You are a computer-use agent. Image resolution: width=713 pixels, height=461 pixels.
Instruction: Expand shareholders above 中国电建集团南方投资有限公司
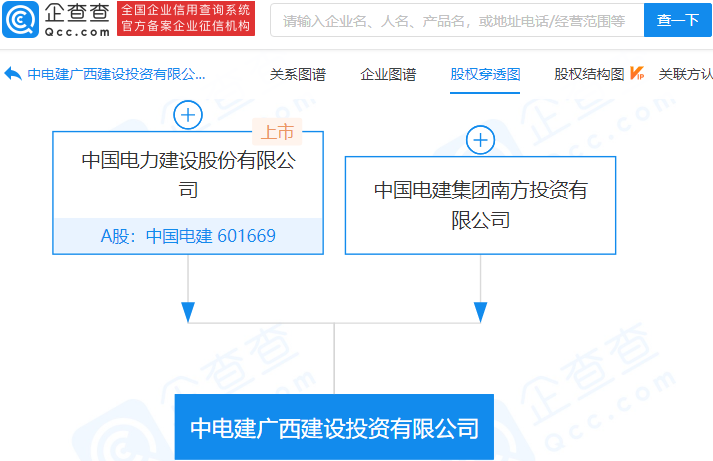pos(481,140)
